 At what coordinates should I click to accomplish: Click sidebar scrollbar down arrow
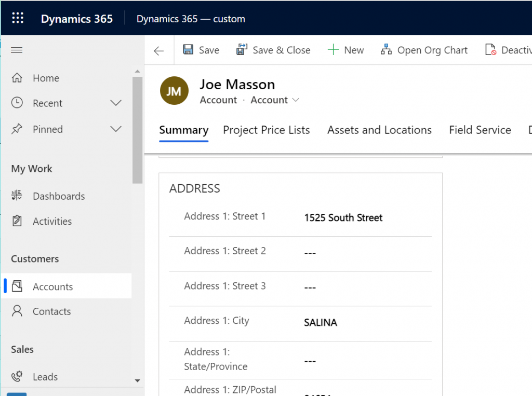(137, 380)
